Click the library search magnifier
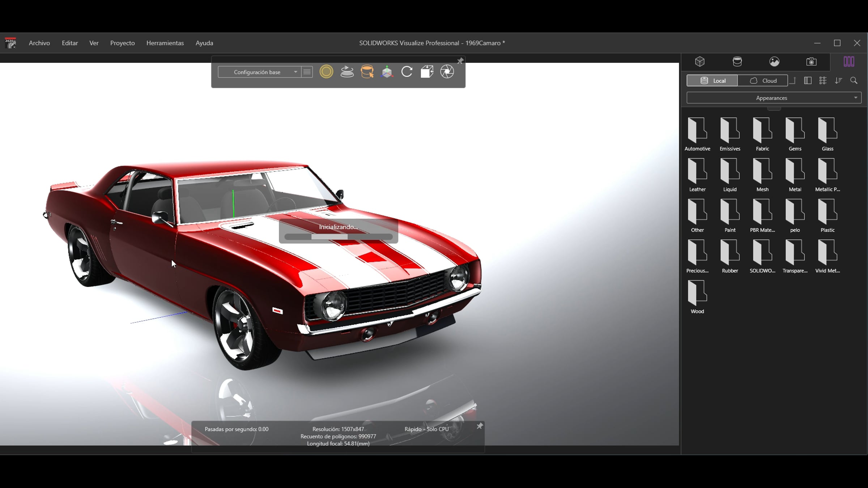This screenshot has height=488, width=868. (854, 81)
